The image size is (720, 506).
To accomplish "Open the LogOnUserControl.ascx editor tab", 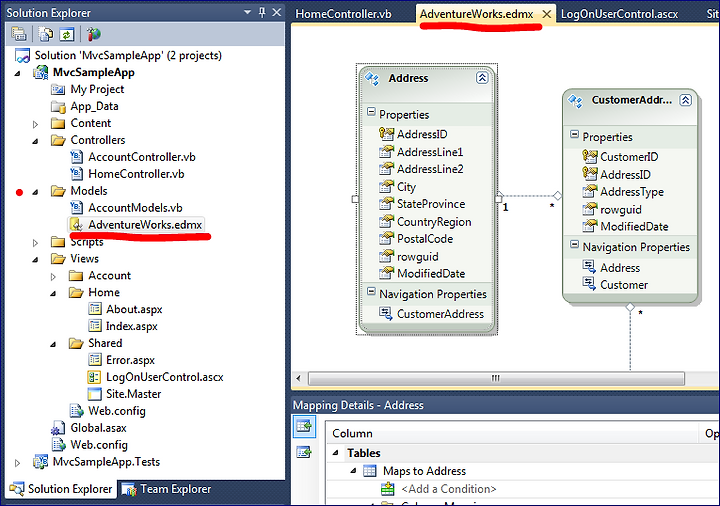I will (619, 14).
